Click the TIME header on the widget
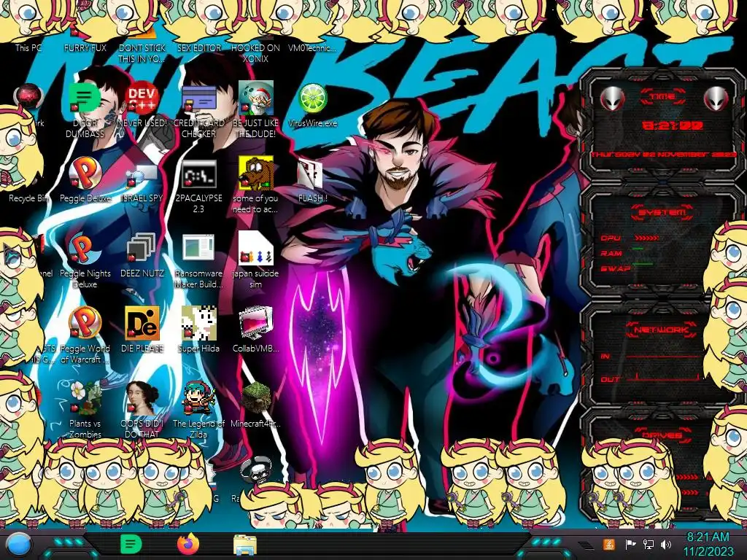The image size is (747, 560). 662,97
